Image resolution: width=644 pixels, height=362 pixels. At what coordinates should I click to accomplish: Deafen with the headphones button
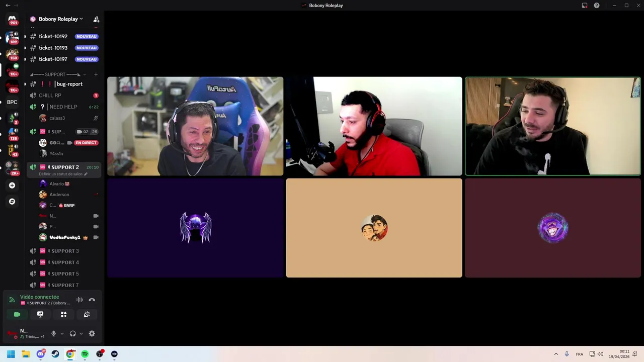(73, 333)
